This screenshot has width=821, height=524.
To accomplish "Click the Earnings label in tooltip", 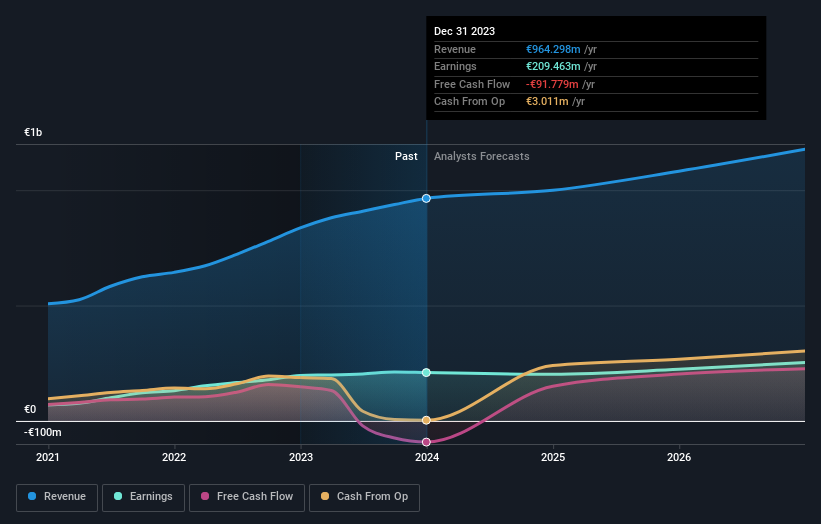I will pyautogui.click(x=455, y=66).
